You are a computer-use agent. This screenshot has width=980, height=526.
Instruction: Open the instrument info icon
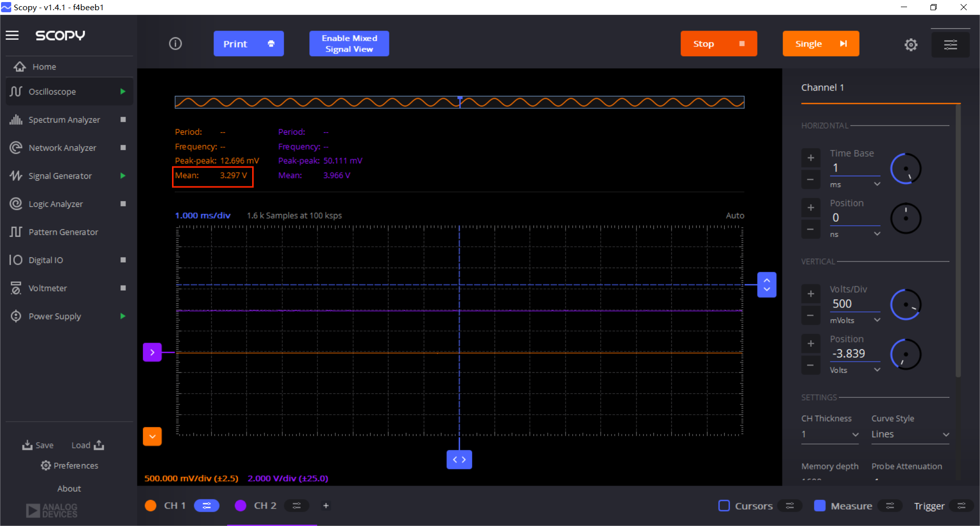[x=175, y=43]
